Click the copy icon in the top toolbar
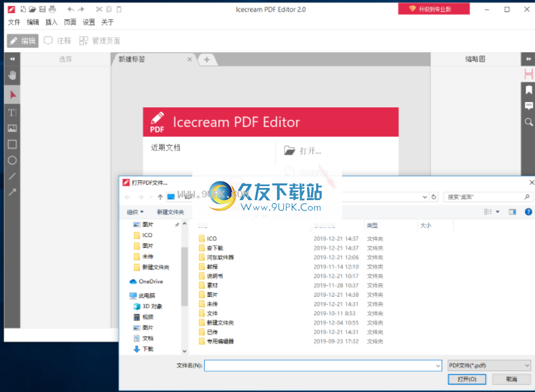The image size is (535, 392). click(109, 9)
